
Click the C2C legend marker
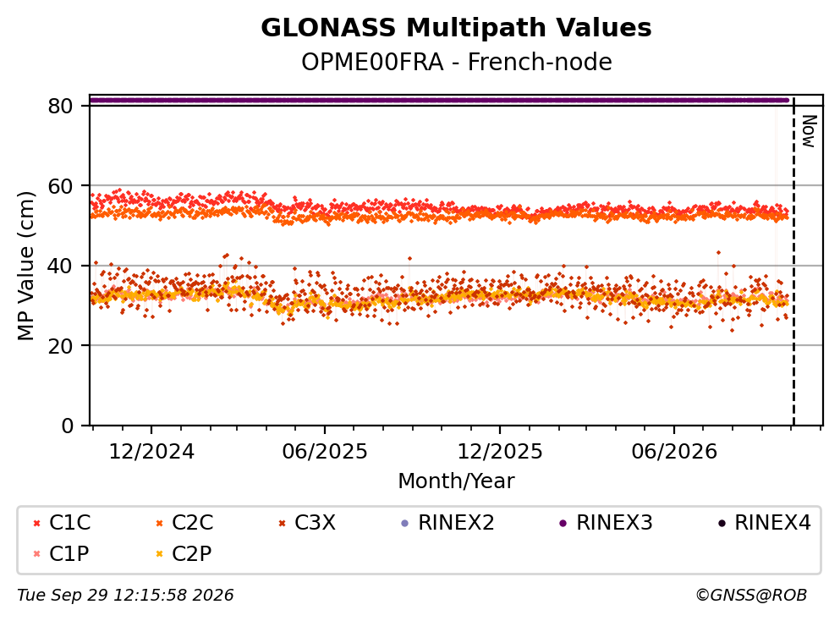[x=160, y=524]
